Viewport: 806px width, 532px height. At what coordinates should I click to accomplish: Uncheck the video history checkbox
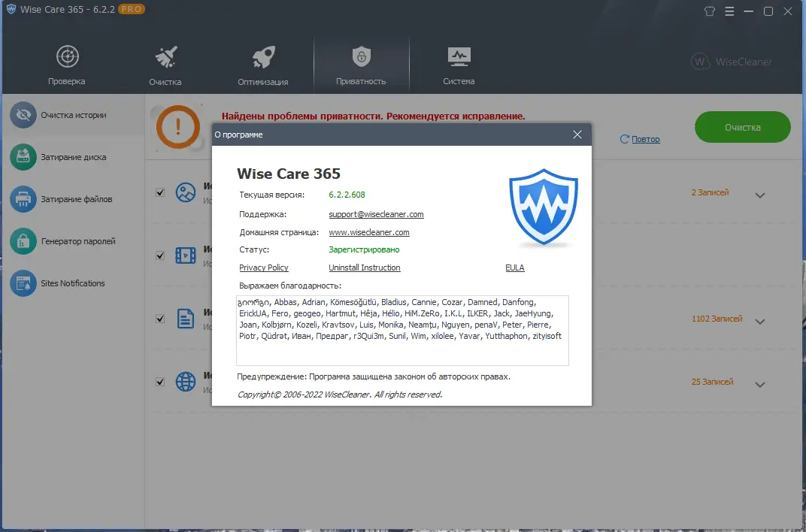point(160,255)
